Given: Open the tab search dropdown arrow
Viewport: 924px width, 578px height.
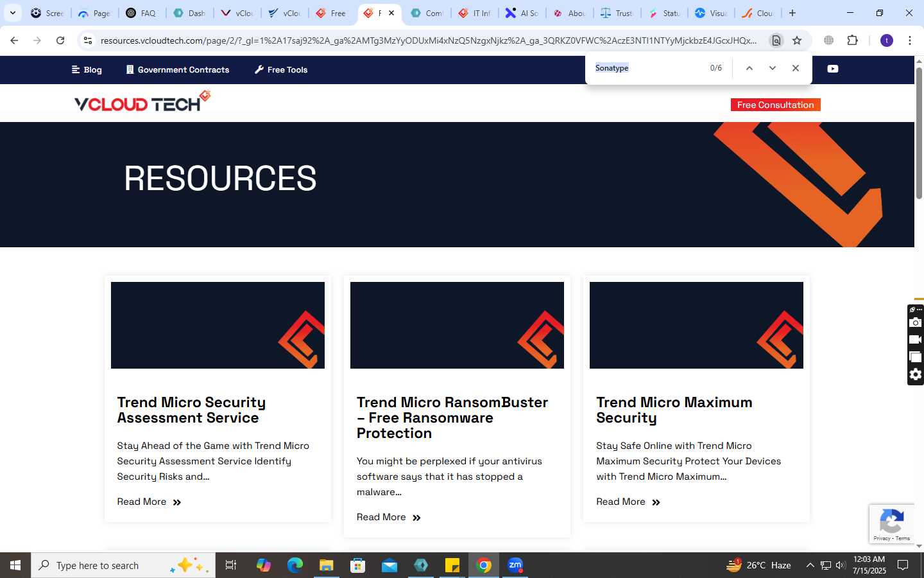Looking at the screenshot, I should pos(12,13).
